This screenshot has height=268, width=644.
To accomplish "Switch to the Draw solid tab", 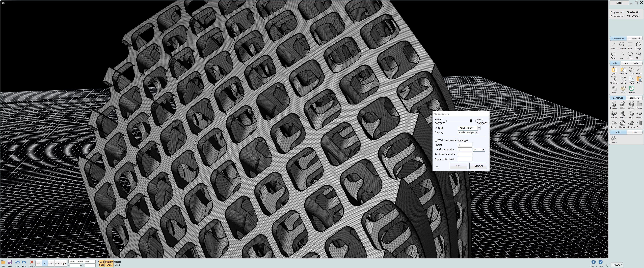I will [634, 39].
